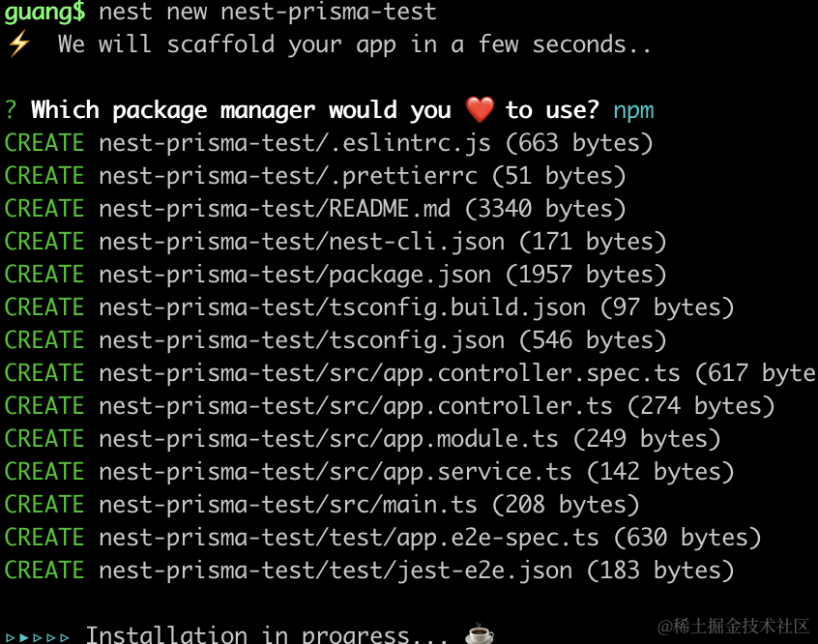
Task: Click the app.module.ts file path
Action: click(x=329, y=439)
